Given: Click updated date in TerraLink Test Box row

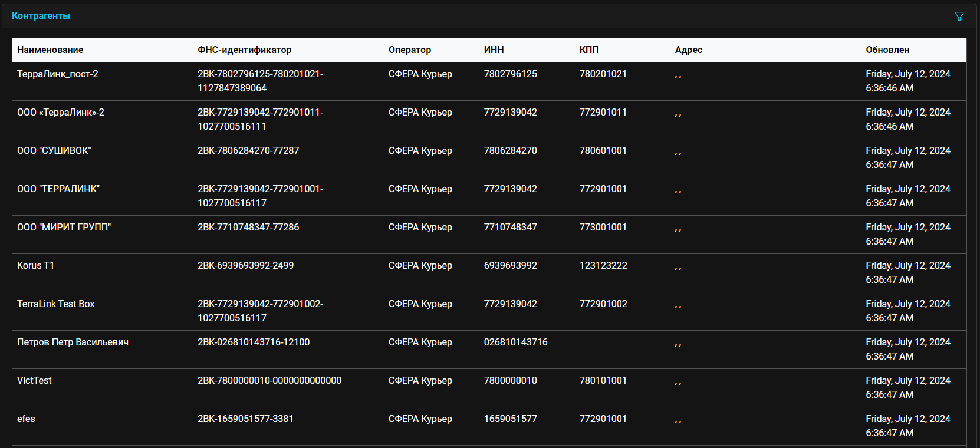Looking at the screenshot, I should 908,311.
